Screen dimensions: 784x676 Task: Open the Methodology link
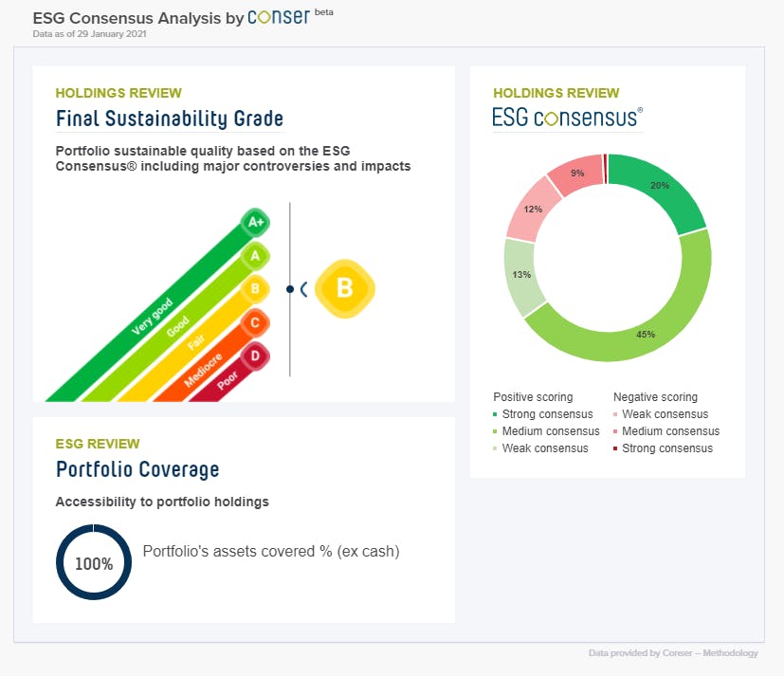731,653
